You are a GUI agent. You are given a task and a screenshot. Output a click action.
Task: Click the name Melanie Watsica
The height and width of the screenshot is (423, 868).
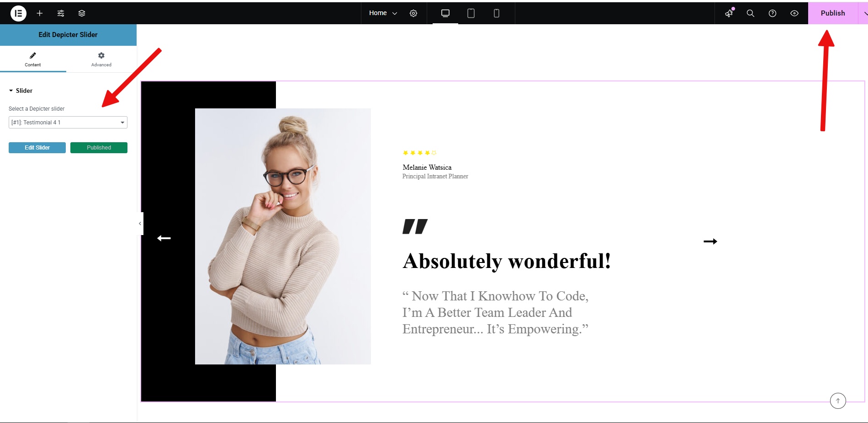point(427,167)
